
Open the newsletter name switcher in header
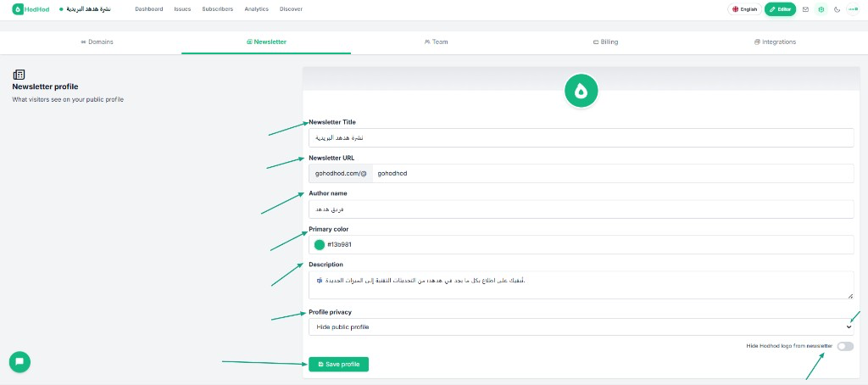[86, 9]
